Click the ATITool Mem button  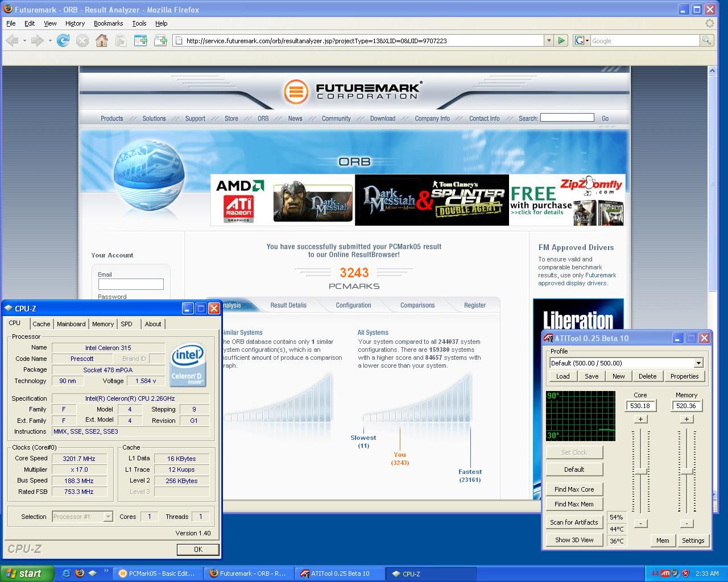coord(663,541)
